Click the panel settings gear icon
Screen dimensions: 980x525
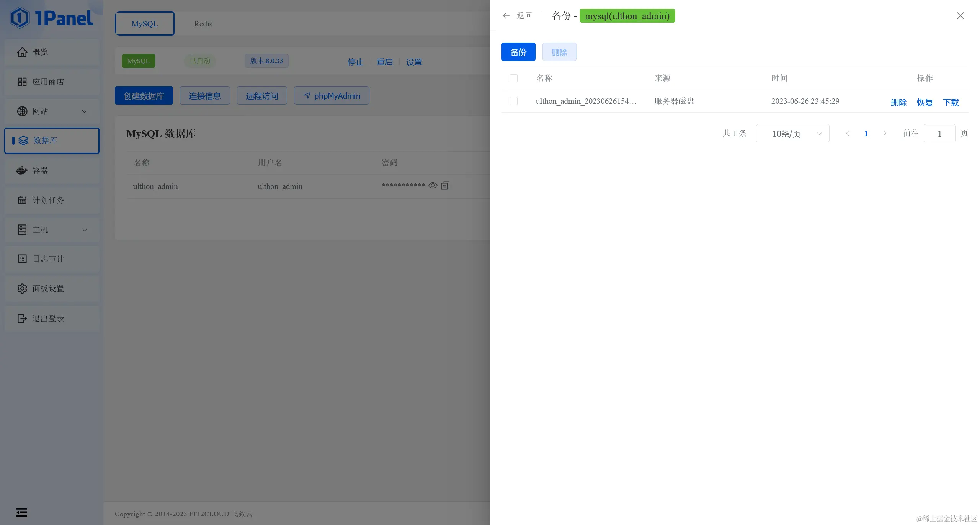pos(22,289)
